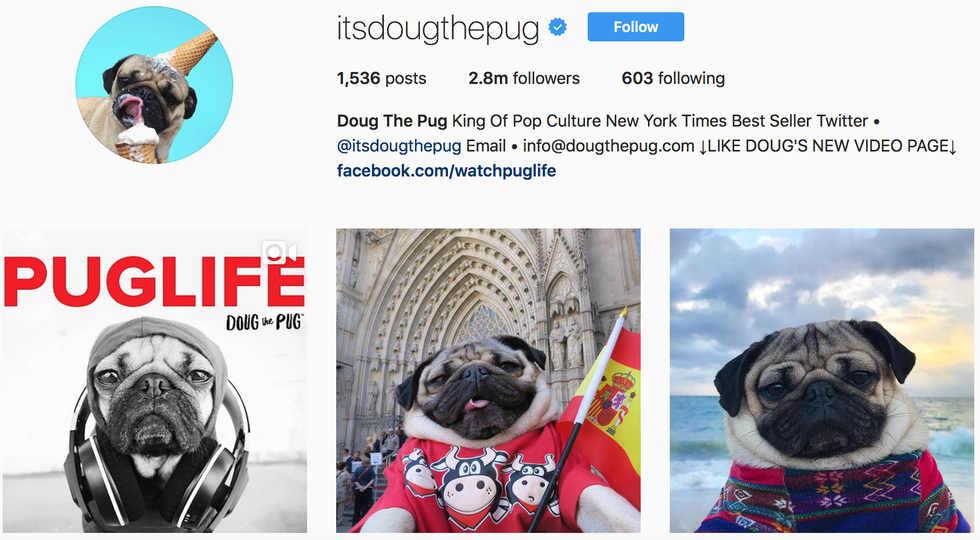Click the bold Doug The Pug name

click(392, 121)
